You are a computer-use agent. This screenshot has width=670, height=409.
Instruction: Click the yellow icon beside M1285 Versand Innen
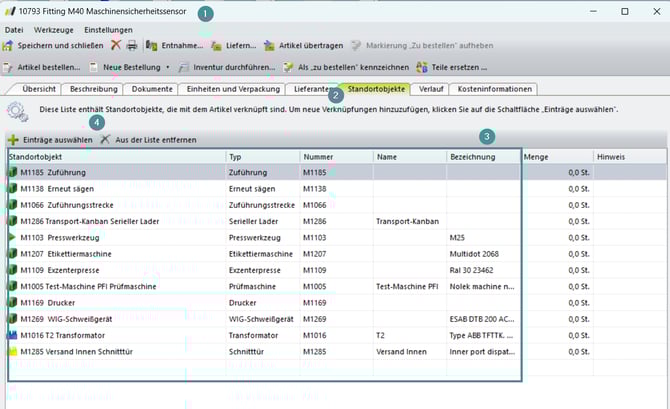click(x=13, y=352)
